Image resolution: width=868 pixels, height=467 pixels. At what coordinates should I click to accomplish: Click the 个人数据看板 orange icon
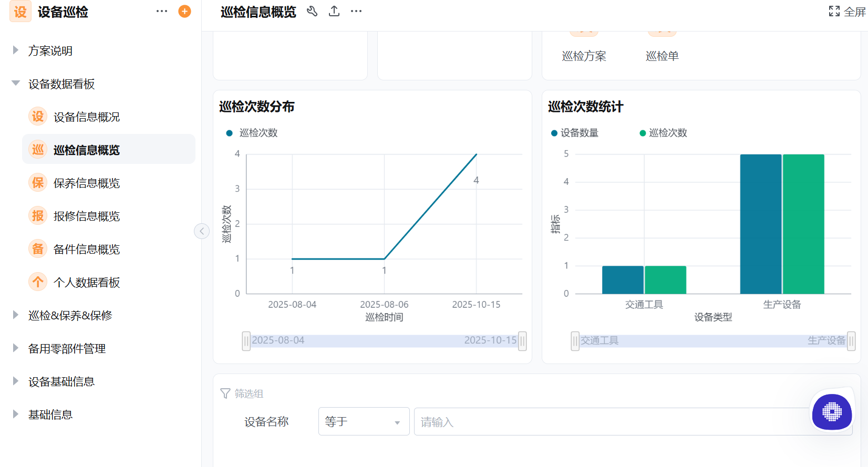(38, 282)
